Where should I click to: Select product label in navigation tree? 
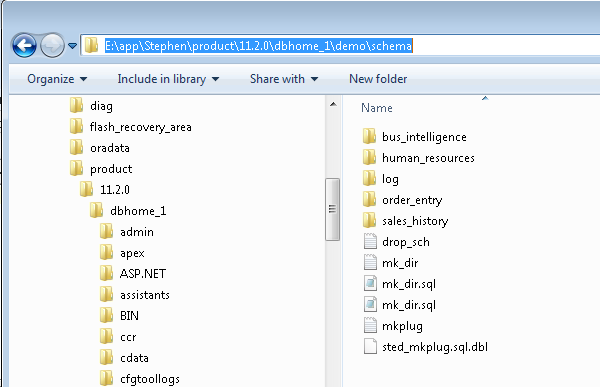(x=111, y=169)
